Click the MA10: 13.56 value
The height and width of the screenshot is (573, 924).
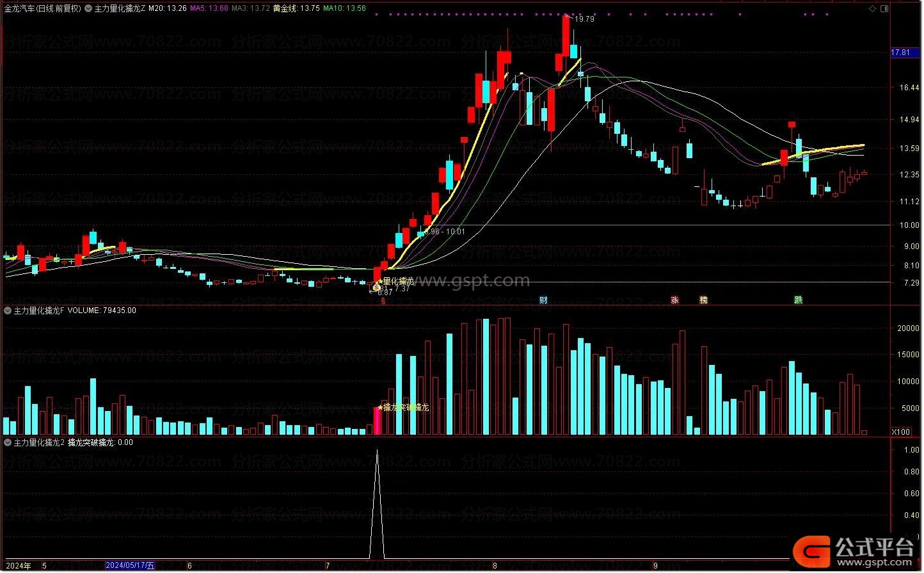(x=344, y=9)
